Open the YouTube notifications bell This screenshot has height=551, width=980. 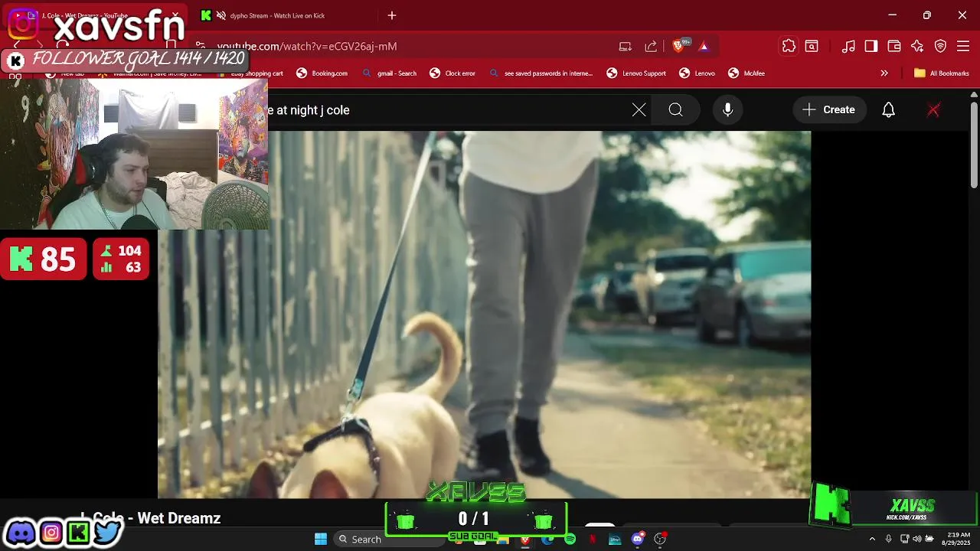888,110
